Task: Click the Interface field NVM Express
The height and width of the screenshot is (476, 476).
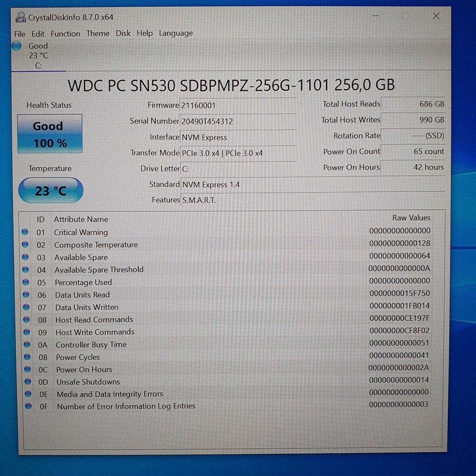Action: coord(238,137)
